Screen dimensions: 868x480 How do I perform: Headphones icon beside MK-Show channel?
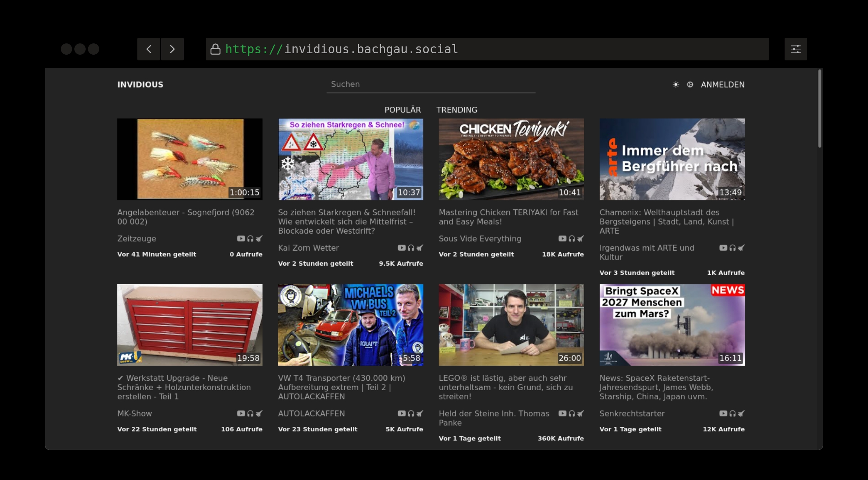tap(250, 414)
